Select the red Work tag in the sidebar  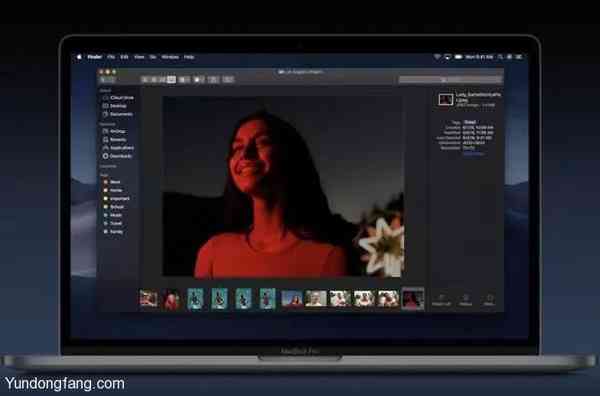coord(112,182)
